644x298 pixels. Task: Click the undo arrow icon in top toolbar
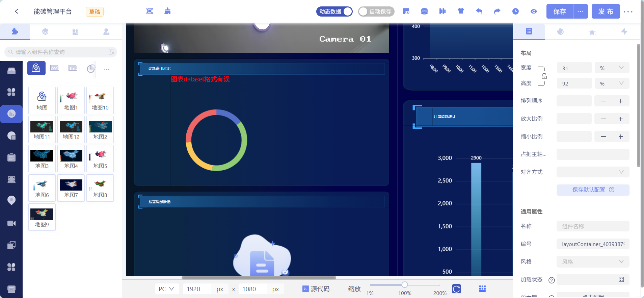point(479,11)
